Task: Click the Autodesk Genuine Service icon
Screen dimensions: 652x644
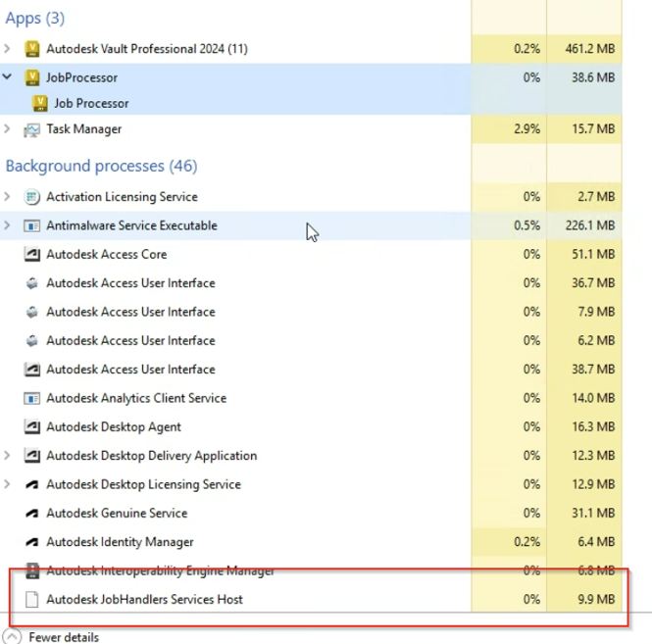Action: 32,513
